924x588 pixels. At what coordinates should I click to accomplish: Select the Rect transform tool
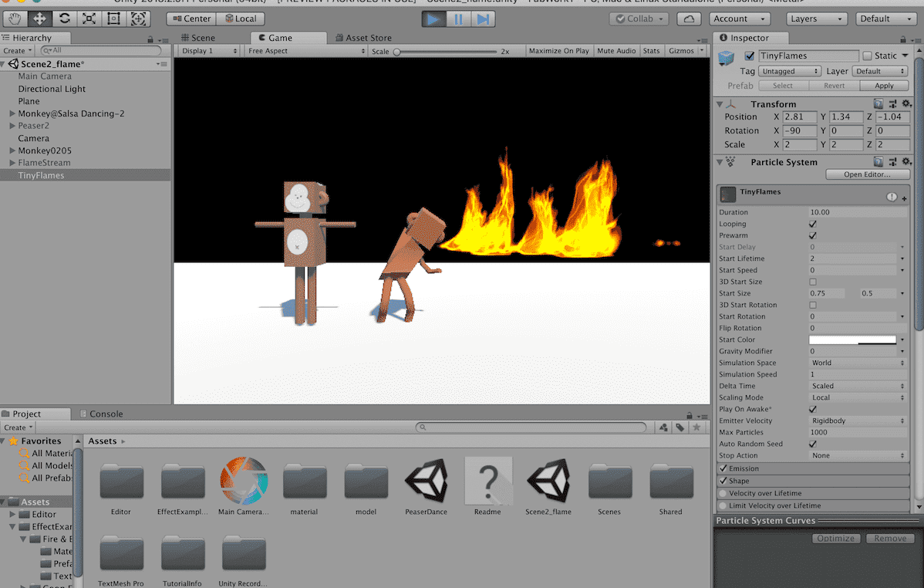(113, 19)
